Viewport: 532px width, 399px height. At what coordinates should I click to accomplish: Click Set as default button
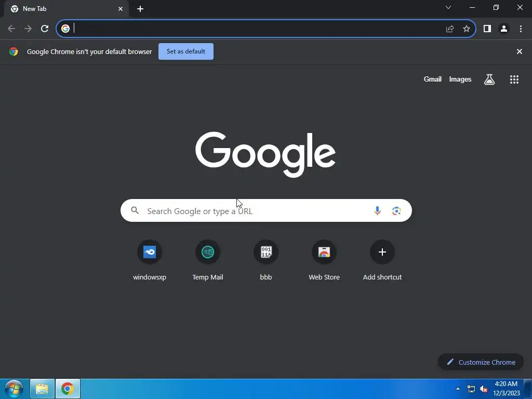pos(186,51)
